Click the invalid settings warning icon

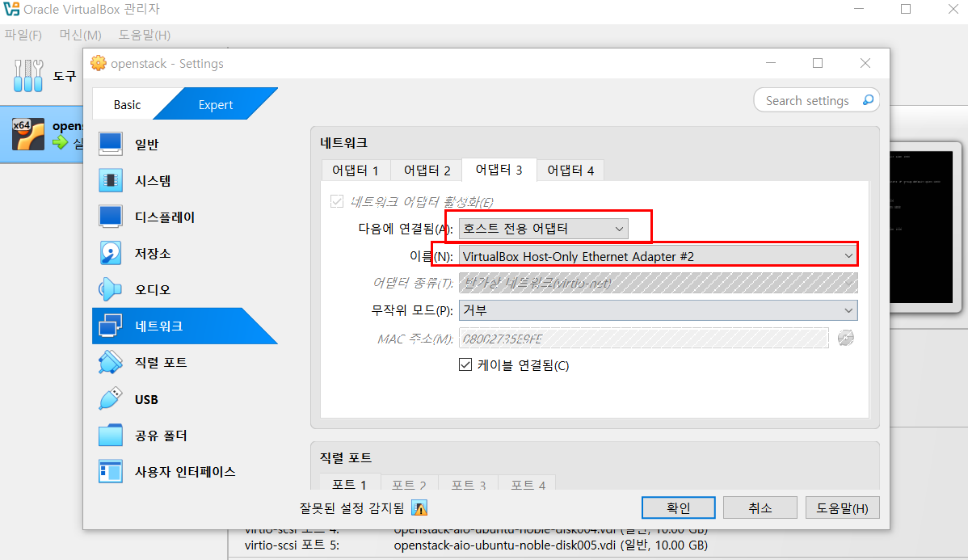[x=419, y=508]
